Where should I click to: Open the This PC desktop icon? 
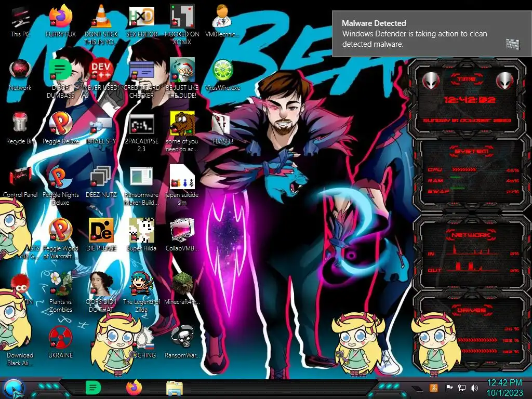[x=20, y=22]
